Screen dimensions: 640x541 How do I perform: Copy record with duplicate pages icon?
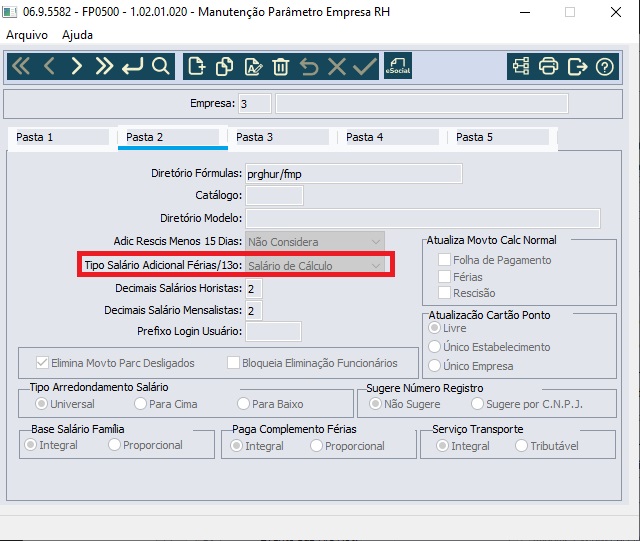click(x=224, y=66)
